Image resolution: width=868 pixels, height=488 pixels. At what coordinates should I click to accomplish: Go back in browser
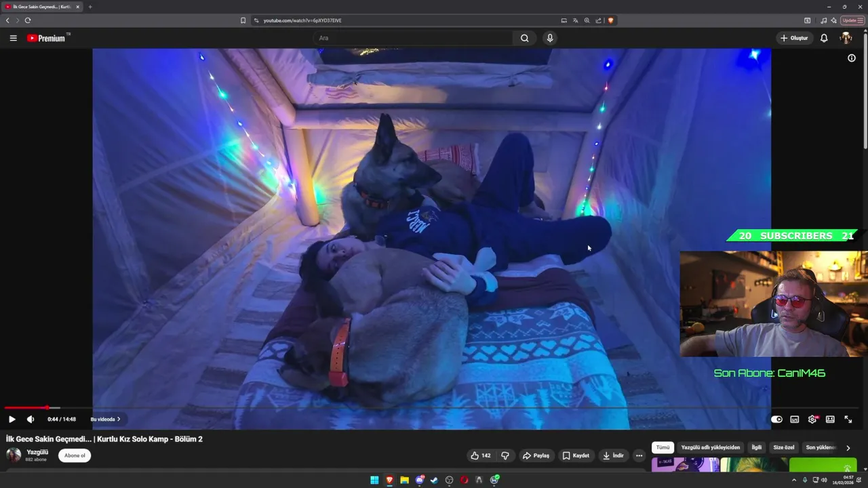pyautogui.click(x=7, y=20)
